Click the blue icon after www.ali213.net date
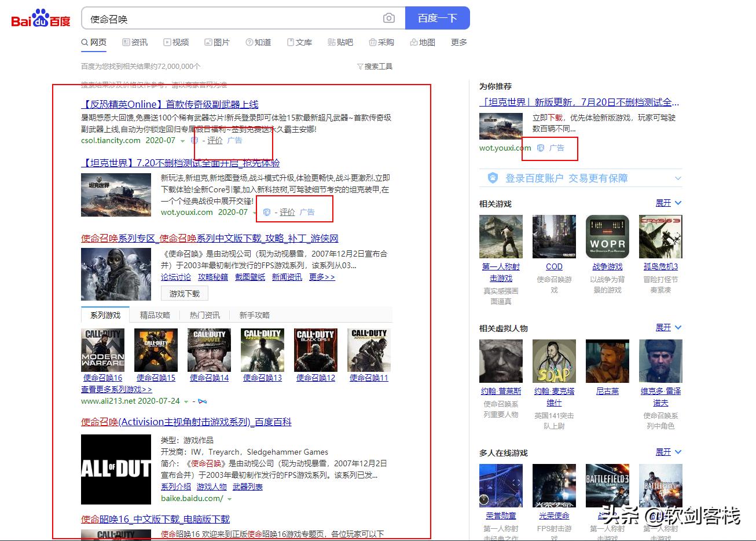This screenshot has height=541, width=756. tap(203, 401)
